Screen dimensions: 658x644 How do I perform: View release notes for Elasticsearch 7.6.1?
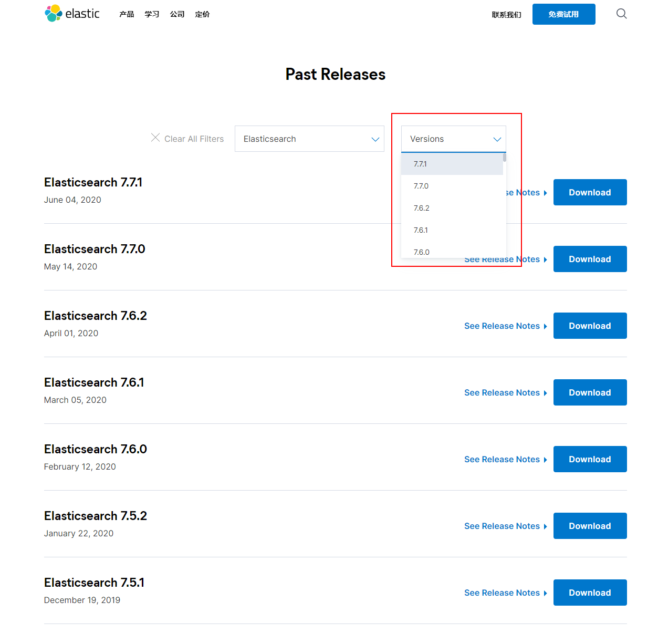(502, 392)
